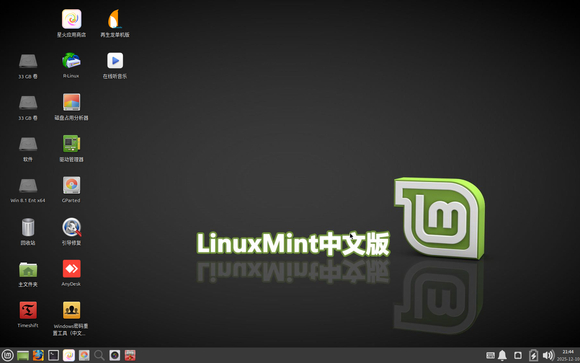Open the magnifier search icon in panel
The image size is (580, 363).
click(x=99, y=355)
